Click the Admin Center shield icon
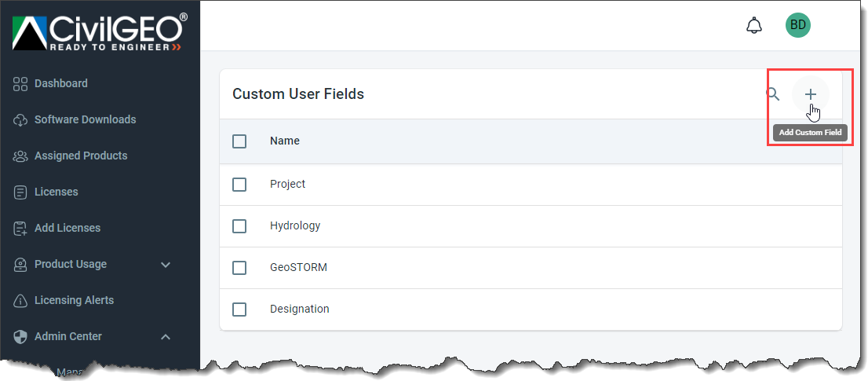The height and width of the screenshot is (381, 868). 20,337
